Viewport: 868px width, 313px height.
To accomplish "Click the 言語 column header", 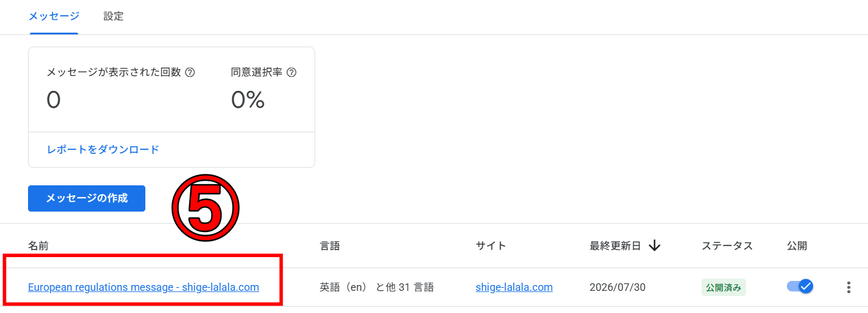I will (x=330, y=246).
